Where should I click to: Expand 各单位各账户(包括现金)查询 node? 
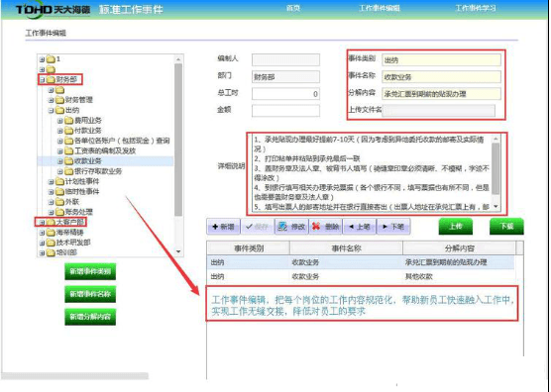point(60,142)
